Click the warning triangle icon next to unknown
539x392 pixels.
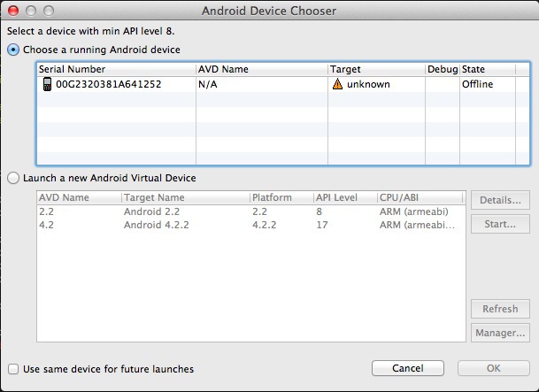coord(337,85)
